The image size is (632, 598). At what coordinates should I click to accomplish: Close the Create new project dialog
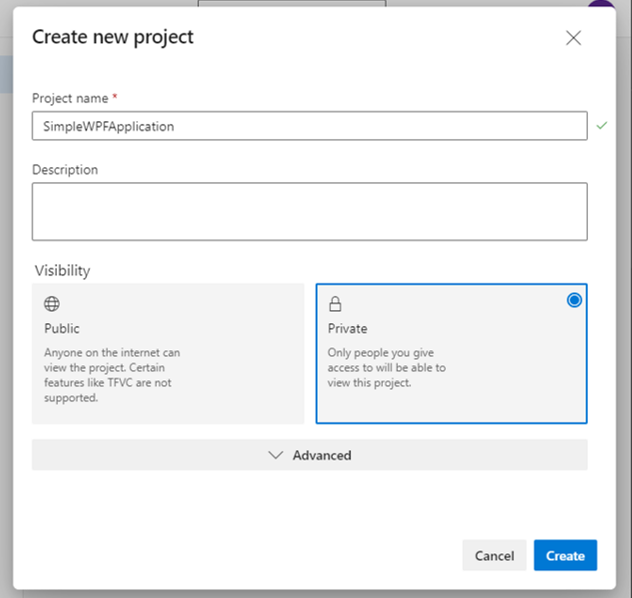click(573, 38)
